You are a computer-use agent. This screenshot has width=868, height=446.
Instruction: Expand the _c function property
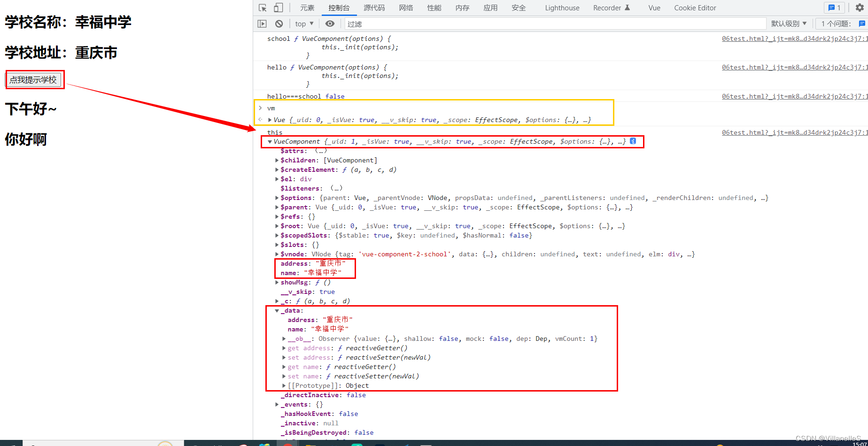pos(277,301)
